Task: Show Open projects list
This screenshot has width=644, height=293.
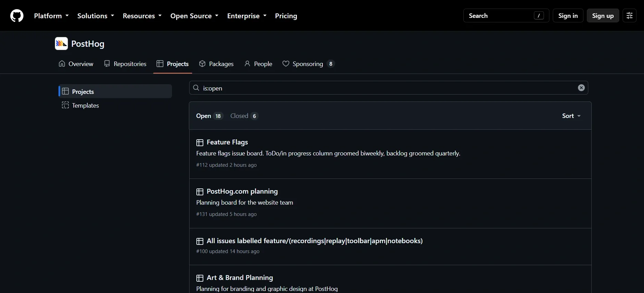Action: [210, 116]
